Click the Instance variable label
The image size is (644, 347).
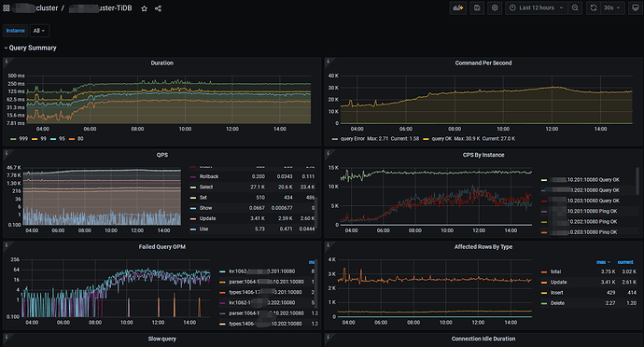tap(16, 31)
